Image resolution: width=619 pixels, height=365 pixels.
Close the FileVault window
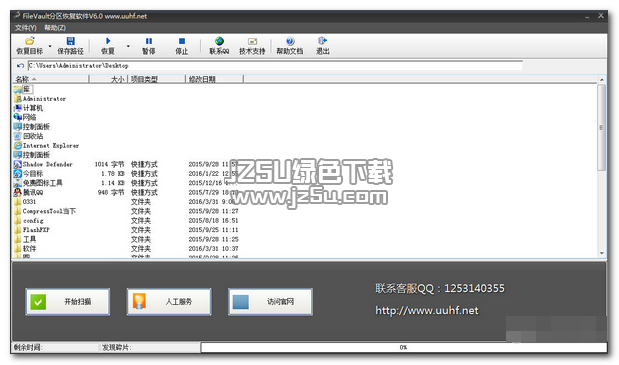(601, 16)
